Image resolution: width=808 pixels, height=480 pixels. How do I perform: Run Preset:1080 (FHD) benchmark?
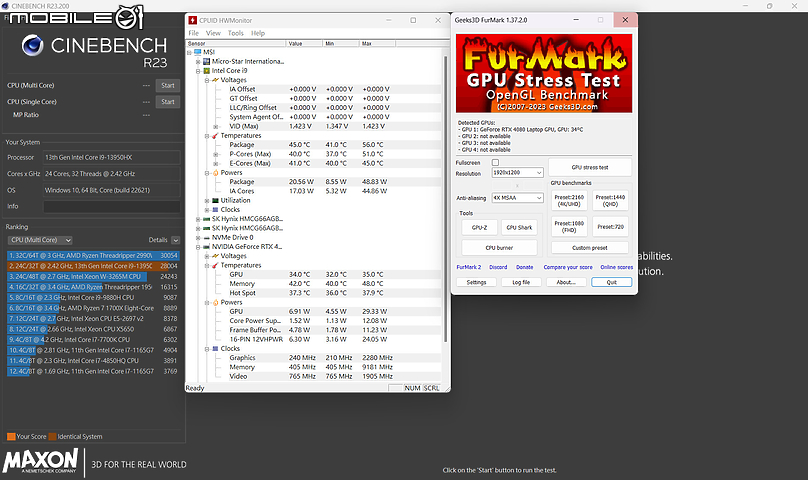[569, 227]
